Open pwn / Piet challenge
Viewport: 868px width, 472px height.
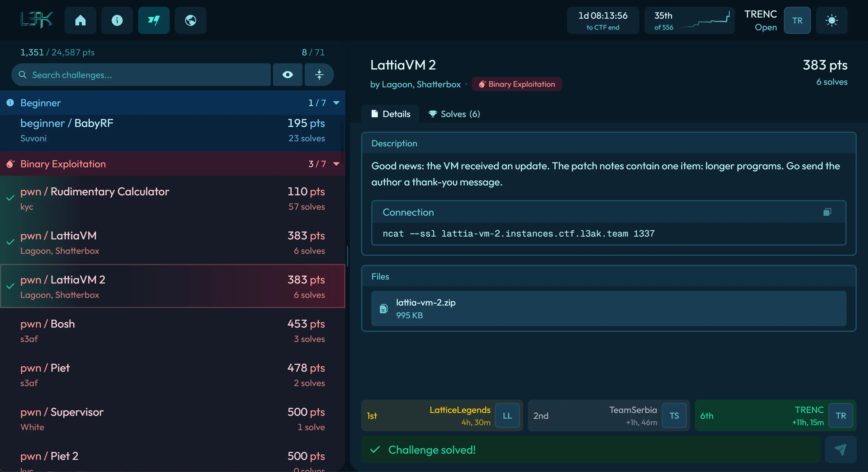point(173,374)
